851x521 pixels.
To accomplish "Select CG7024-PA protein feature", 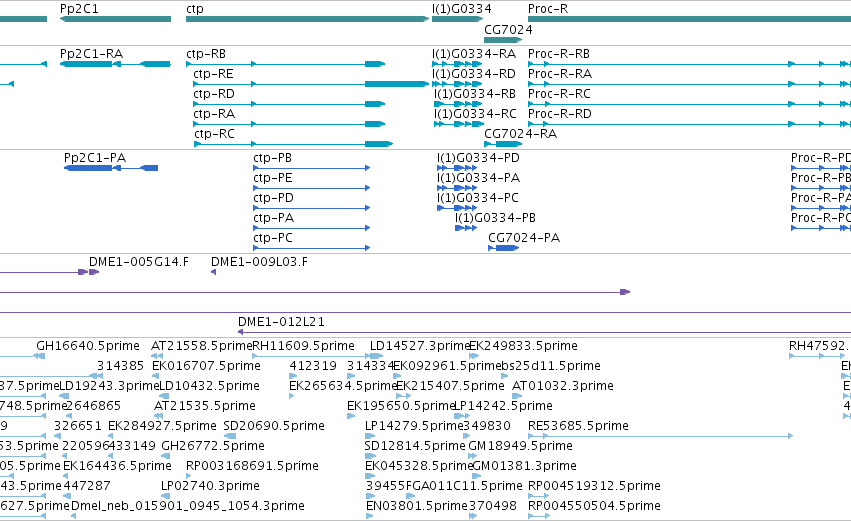I will pos(504,248).
